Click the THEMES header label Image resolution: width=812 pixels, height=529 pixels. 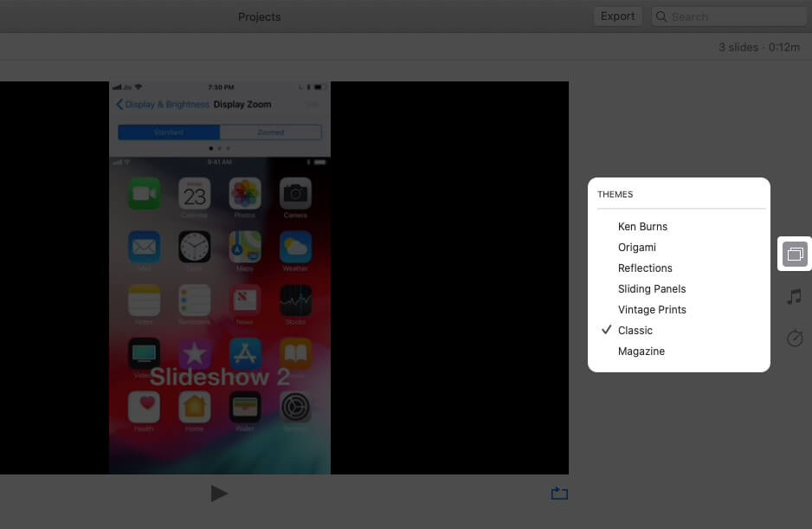[615, 194]
